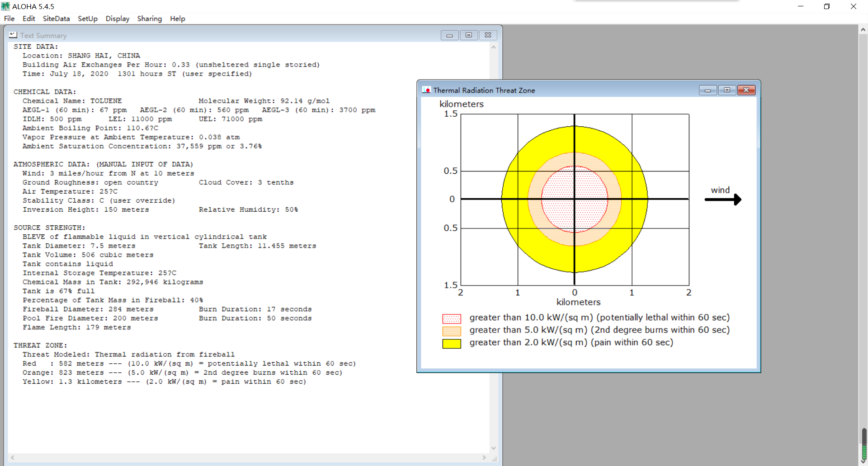This screenshot has height=466, width=868.
Task: Minimize the Text Summary window
Action: tap(449, 35)
